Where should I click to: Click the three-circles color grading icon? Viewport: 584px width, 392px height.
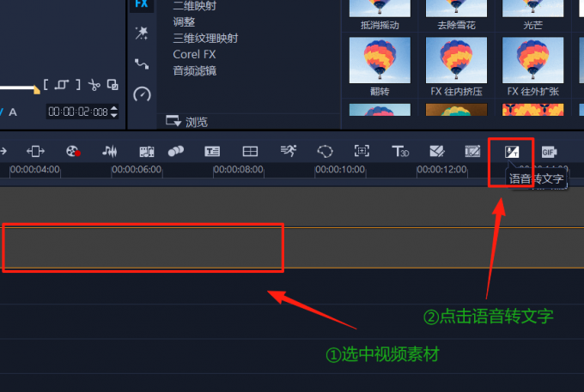click(x=176, y=151)
